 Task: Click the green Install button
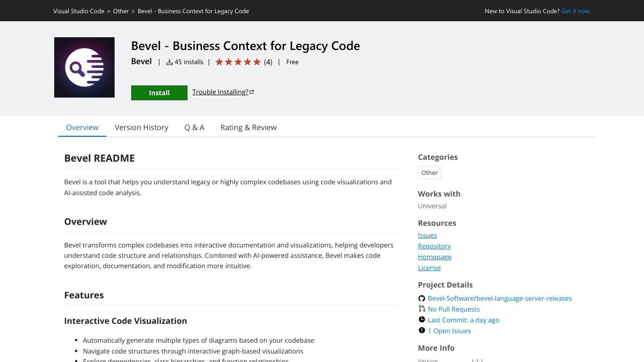tap(159, 93)
